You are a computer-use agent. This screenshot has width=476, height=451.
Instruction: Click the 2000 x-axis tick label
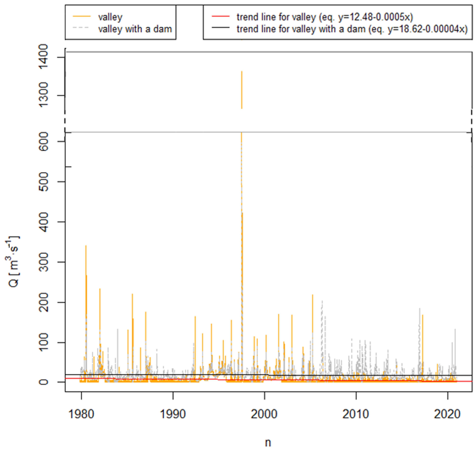tap(264, 414)
